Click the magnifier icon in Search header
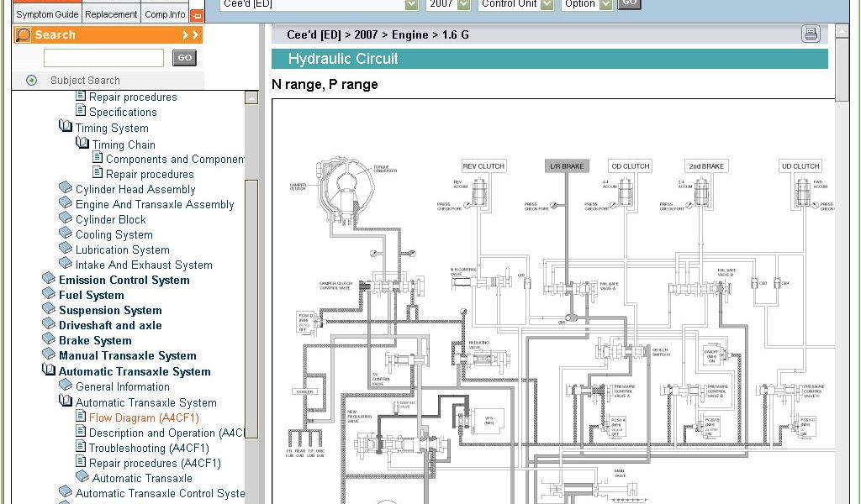This screenshot has width=861, height=504. 24,35
